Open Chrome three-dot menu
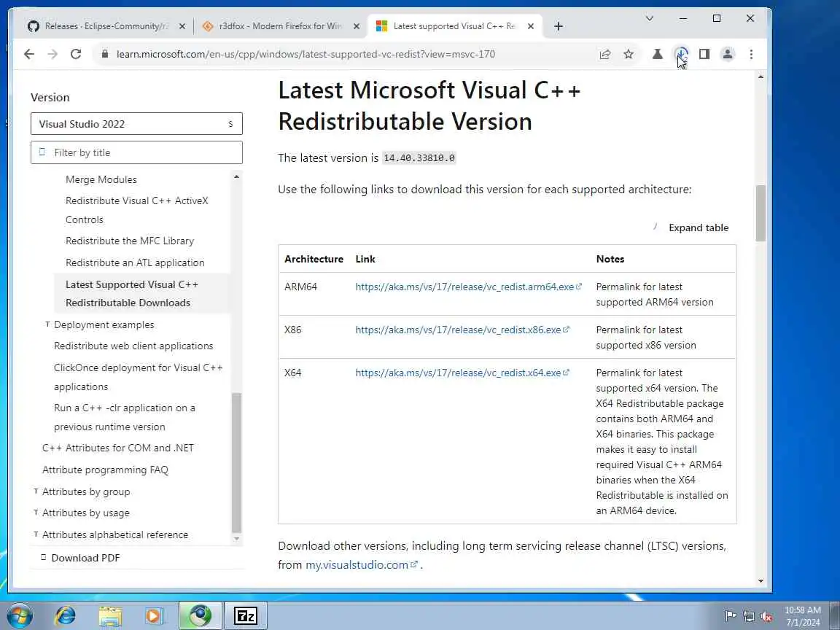The height and width of the screenshot is (630, 840). (x=751, y=54)
